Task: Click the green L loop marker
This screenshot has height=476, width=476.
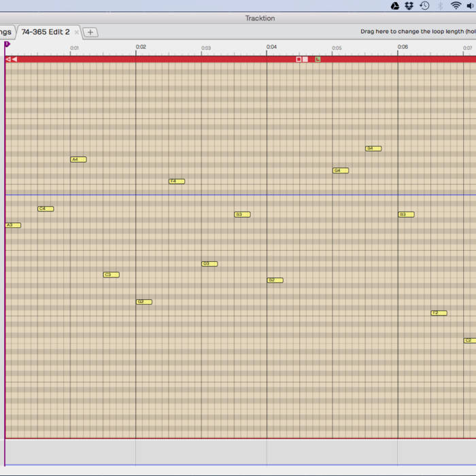Action: click(x=318, y=59)
